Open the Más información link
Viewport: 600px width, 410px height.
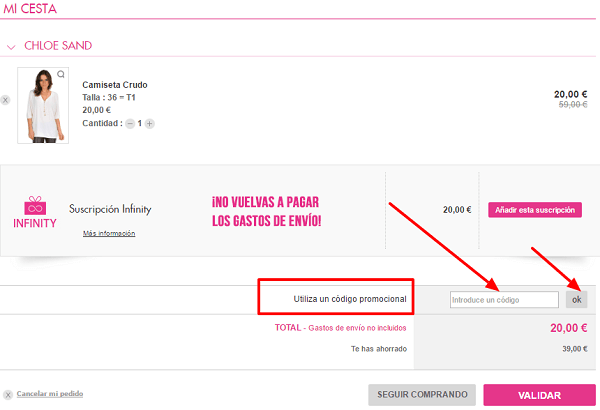[x=109, y=233]
